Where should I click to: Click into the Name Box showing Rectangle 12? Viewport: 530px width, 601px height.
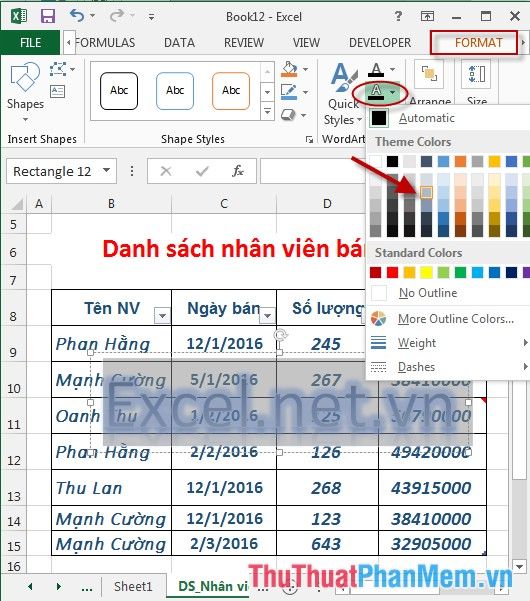pyautogui.click(x=53, y=171)
